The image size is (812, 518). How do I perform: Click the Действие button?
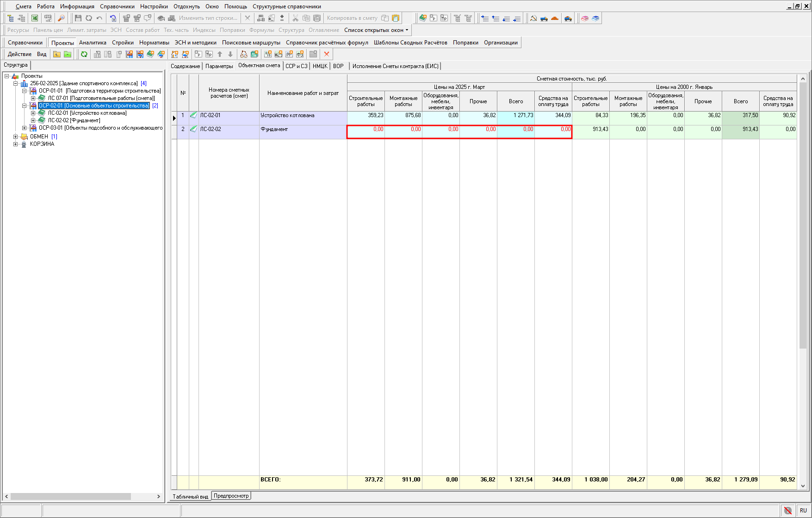19,54
